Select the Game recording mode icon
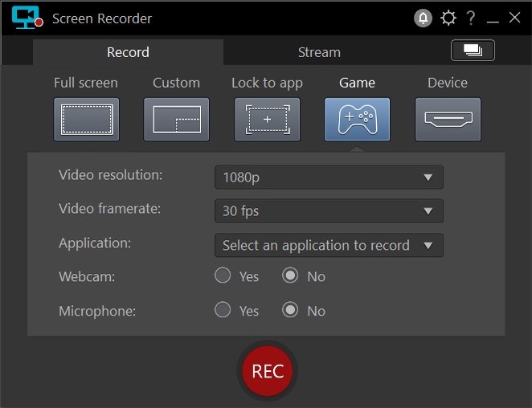The width and height of the screenshot is (532, 408). 357,120
